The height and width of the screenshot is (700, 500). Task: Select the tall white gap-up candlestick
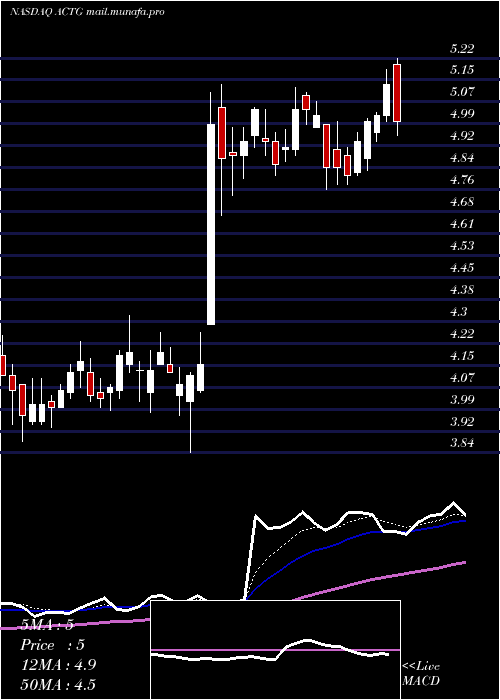(211, 224)
